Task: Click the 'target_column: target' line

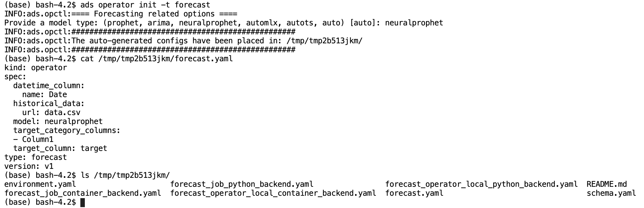Action: pyautogui.click(x=60, y=149)
